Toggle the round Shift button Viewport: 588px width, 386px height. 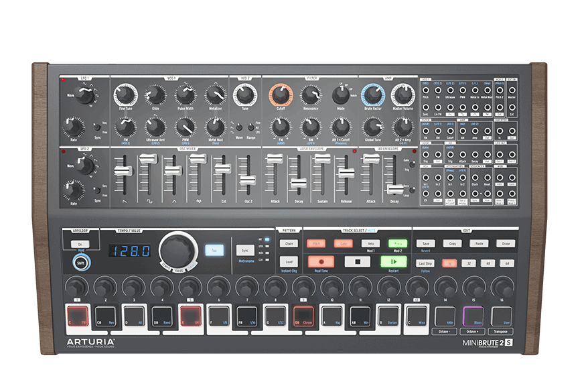tap(81, 263)
